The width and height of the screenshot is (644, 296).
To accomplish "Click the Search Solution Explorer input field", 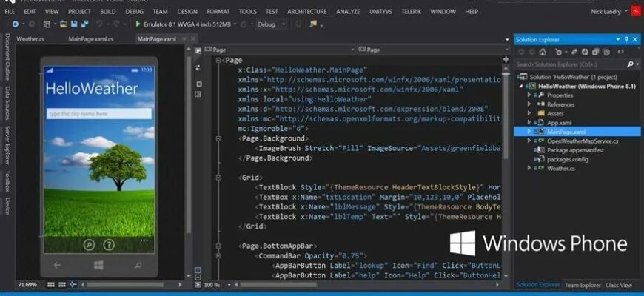I will [x=571, y=64].
